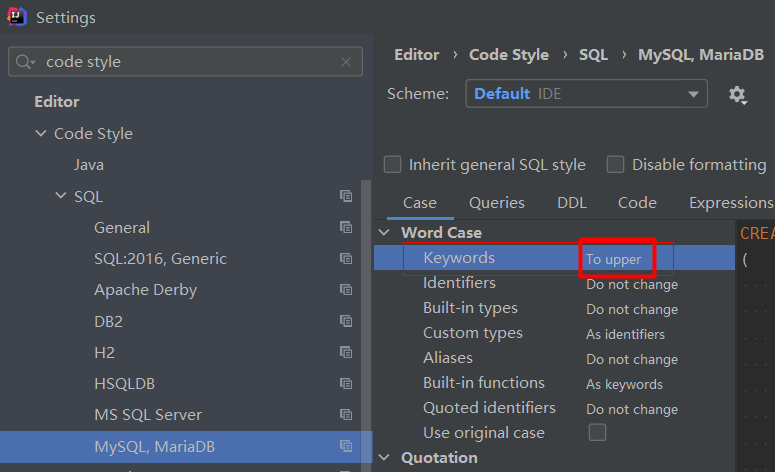Click the copy icon beside Apache Derby
The width and height of the screenshot is (775, 472).
346,290
